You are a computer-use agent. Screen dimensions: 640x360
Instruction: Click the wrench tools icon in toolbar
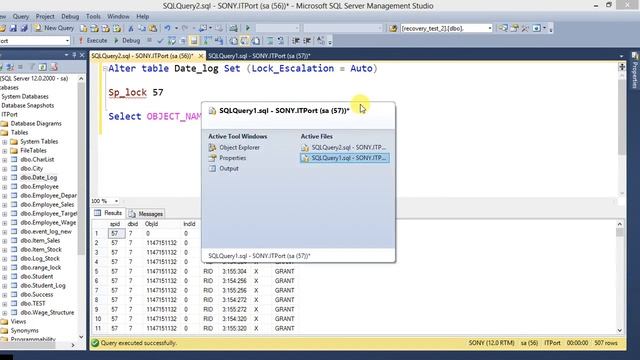coord(525,28)
